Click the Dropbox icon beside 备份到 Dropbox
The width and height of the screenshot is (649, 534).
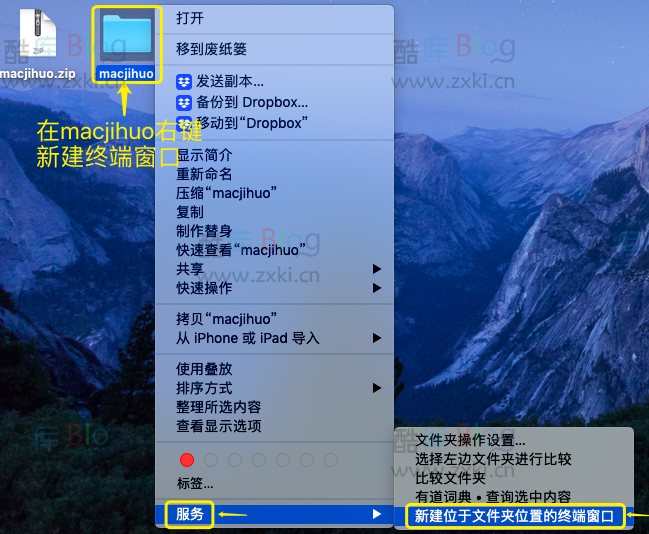[x=184, y=103]
